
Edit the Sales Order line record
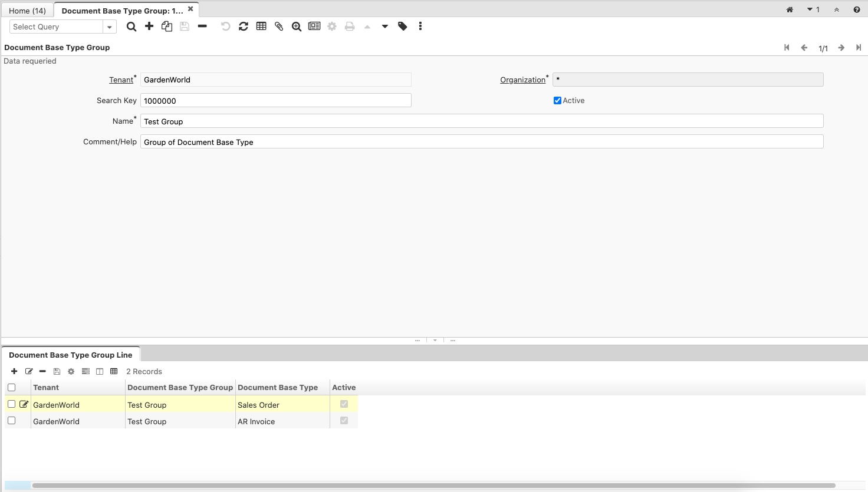tap(24, 404)
